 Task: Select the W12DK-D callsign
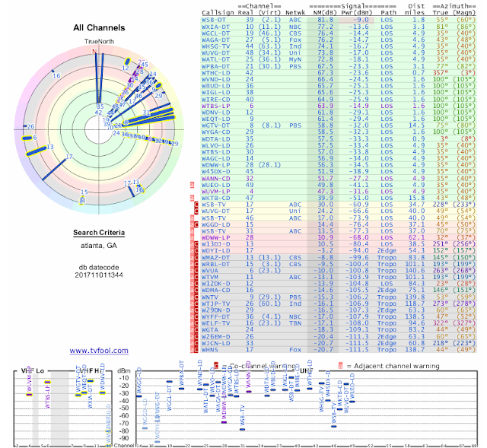tap(215, 284)
